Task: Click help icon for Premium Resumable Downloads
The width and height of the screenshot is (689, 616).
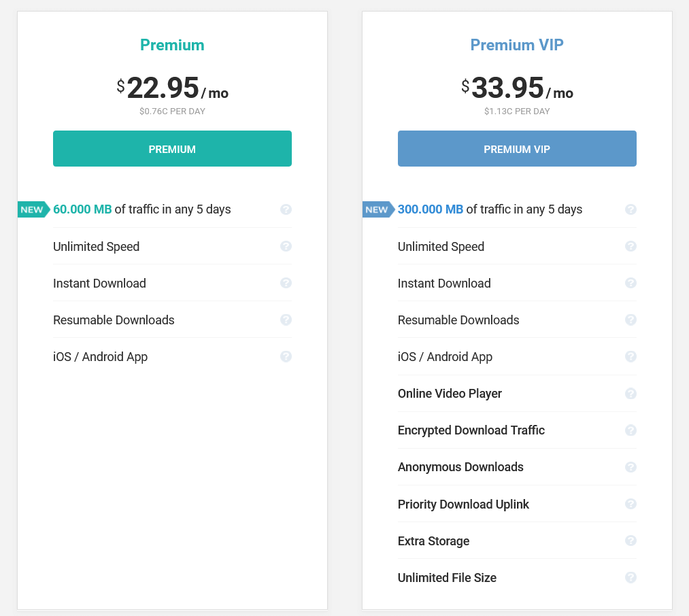Action: tap(286, 320)
